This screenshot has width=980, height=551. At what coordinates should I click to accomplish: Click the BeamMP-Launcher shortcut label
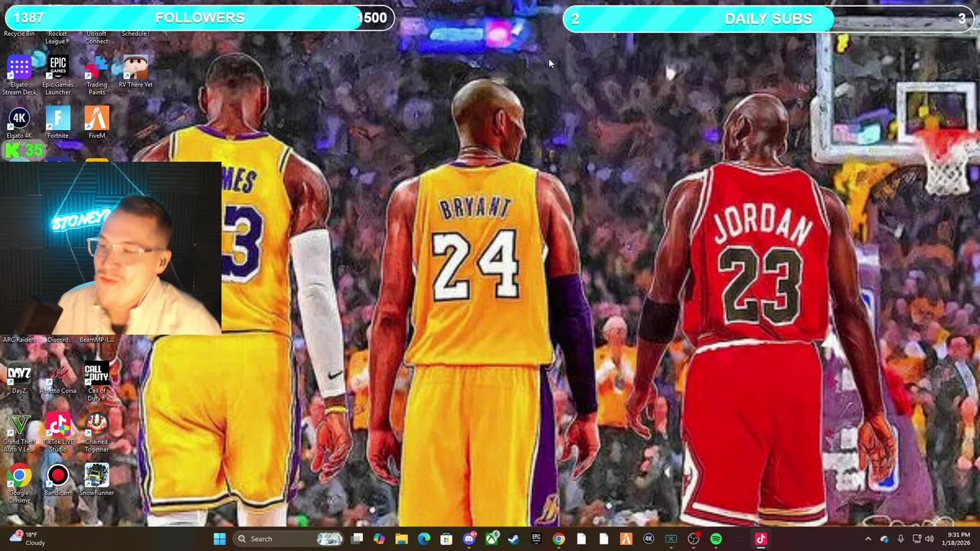pos(96,340)
